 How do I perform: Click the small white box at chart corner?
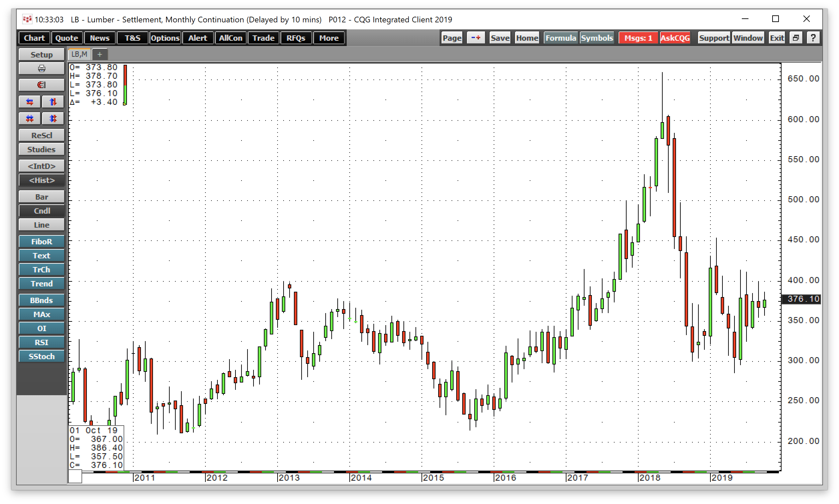tap(75, 477)
